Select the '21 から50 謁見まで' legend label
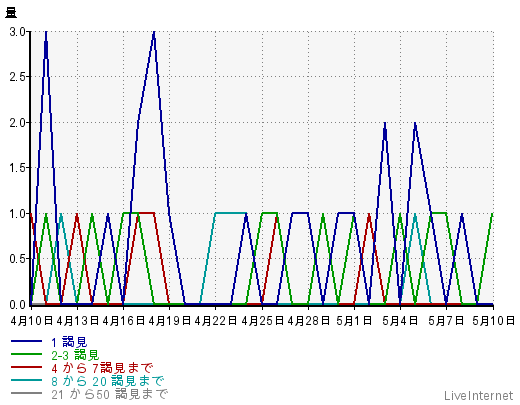The width and height of the screenshot is (520, 405). tap(110, 394)
